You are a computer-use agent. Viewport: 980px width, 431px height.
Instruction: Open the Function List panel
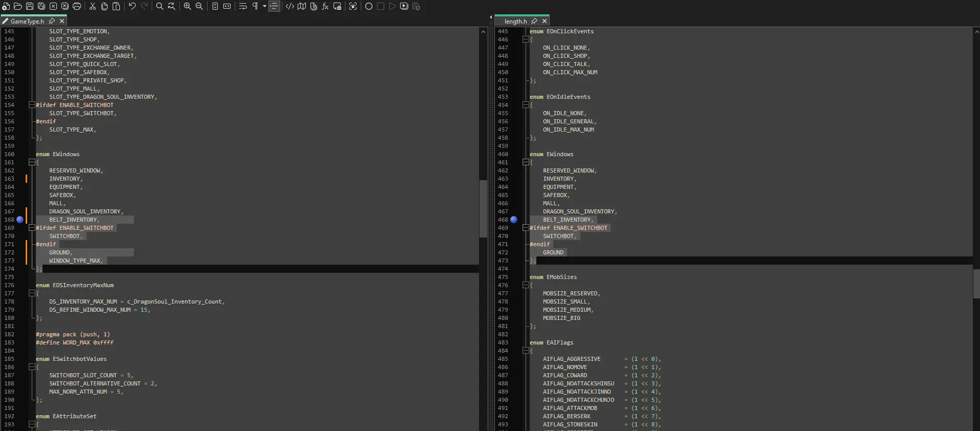[325, 6]
